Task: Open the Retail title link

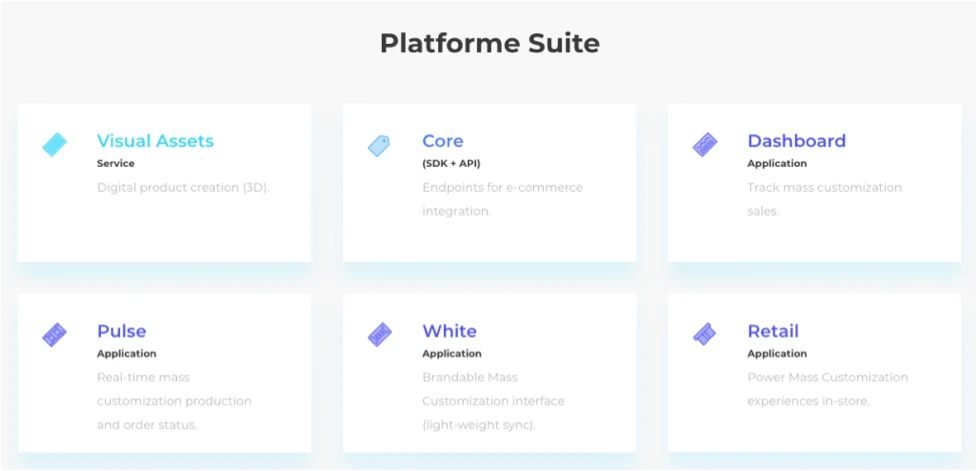Action: click(x=773, y=331)
